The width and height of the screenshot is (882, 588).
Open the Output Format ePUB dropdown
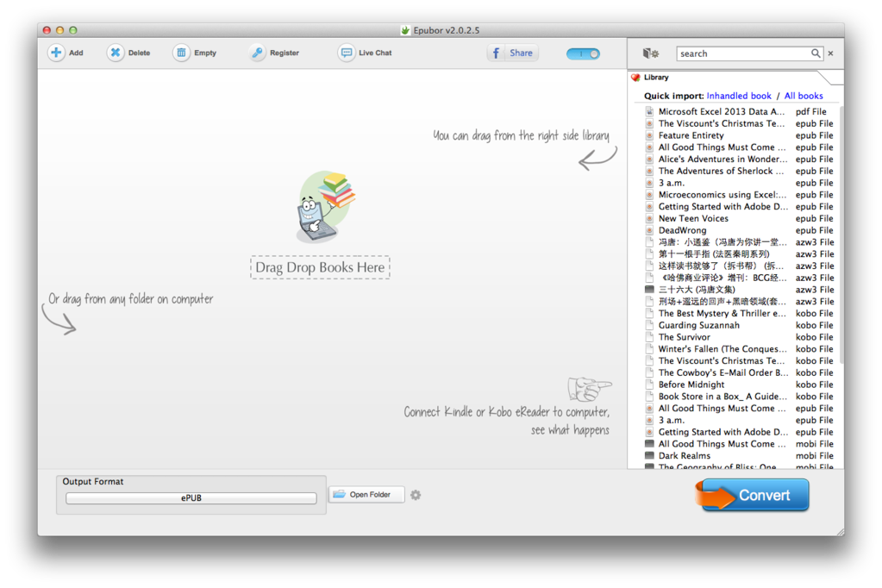pyautogui.click(x=191, y=498)
